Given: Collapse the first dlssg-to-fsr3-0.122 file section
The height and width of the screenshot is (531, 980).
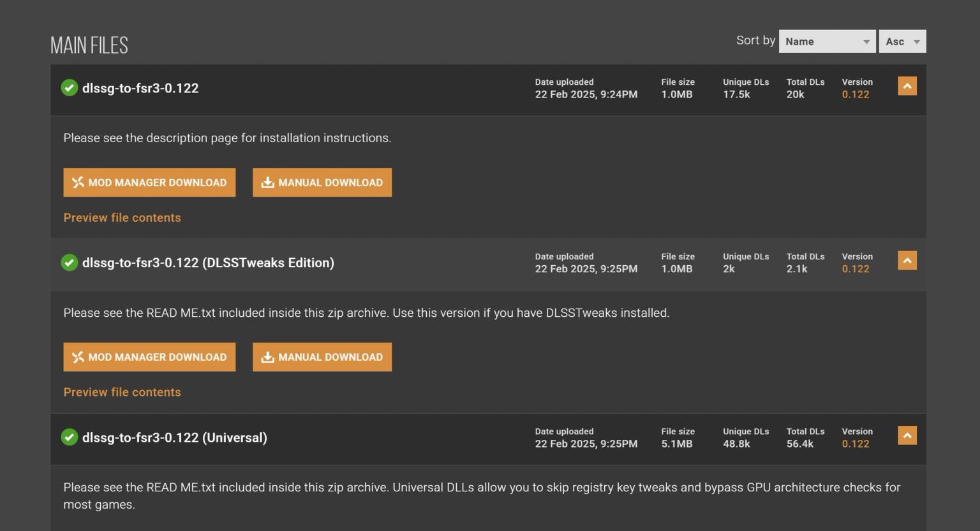Looking at the screenshot, I should point(907,86).
